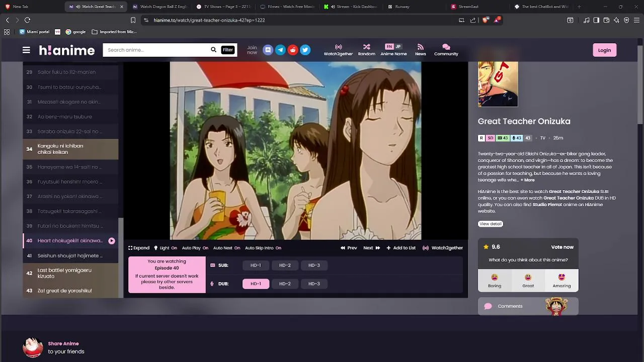Viewport: 644px width, 362px height.
Task: Click the View detail button
Action: pyautogui.click(x=490, y=224)
